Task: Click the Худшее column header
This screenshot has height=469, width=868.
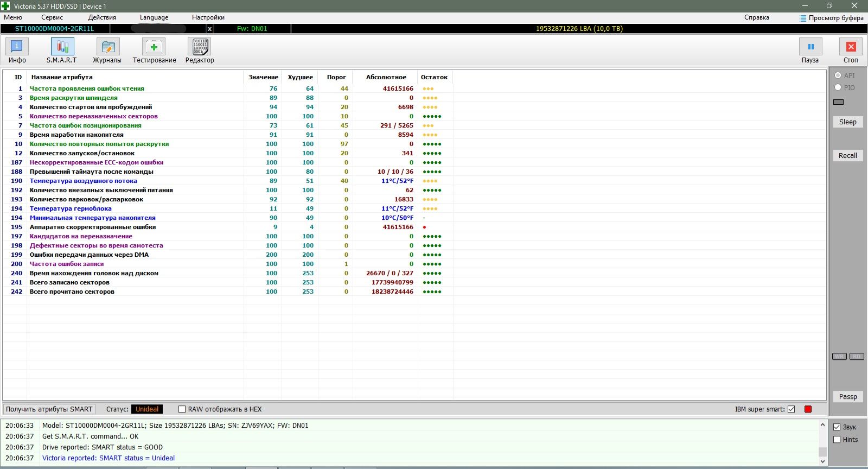Action: pyautogui.click(x=300, y=77)
